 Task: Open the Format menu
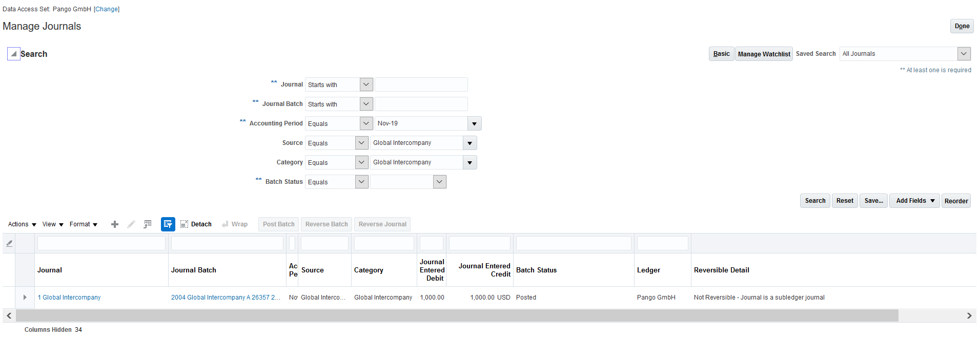tap(84, 224)
